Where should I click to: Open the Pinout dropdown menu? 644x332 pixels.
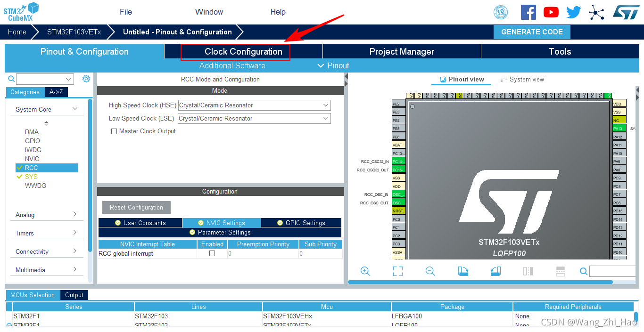tap(333, 65)
